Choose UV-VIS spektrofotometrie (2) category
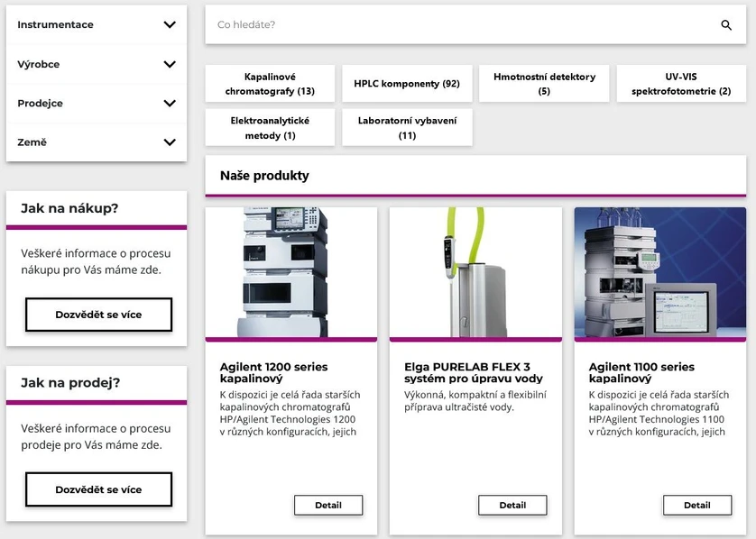The width and height of the screenshot is (756, 539). point(681,84)
